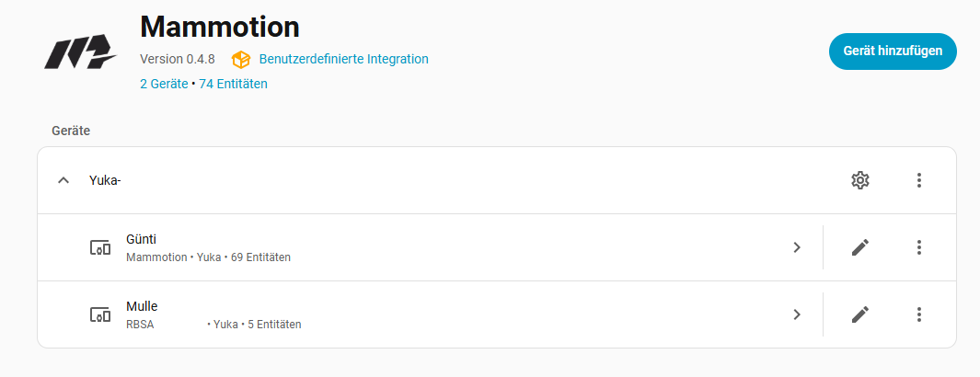Collapse the Yuka- entry with the chevron
Screen dimensions: 980x377
(x=63, y=180)
